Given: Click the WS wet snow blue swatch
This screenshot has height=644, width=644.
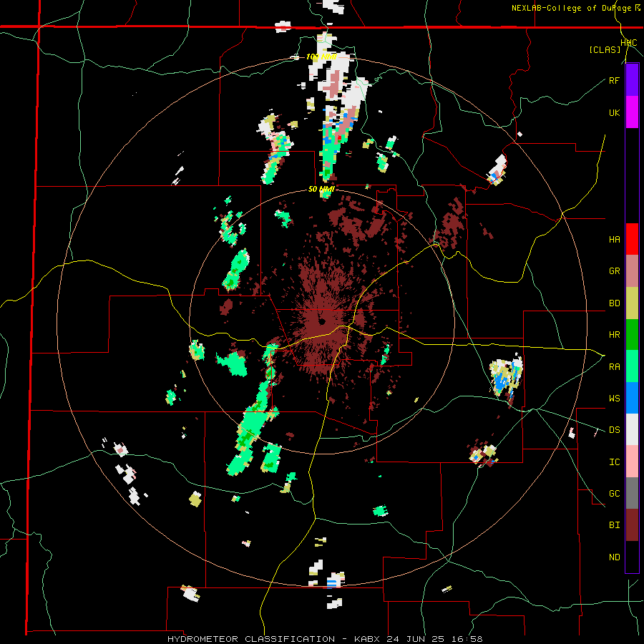Looking at the screenshot, I should click(632, 398).
